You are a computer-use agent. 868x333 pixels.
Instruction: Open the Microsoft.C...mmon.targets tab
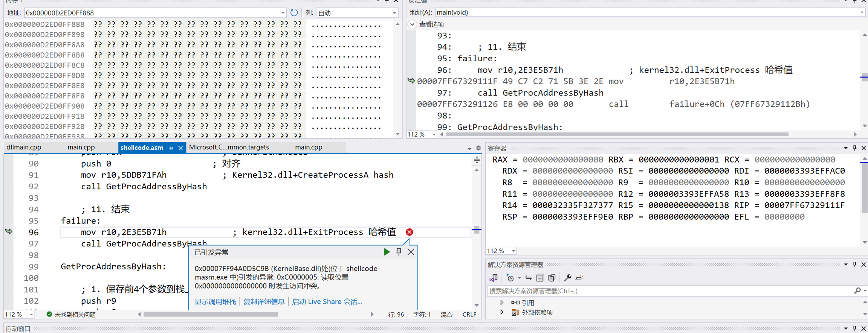(229, 147)
